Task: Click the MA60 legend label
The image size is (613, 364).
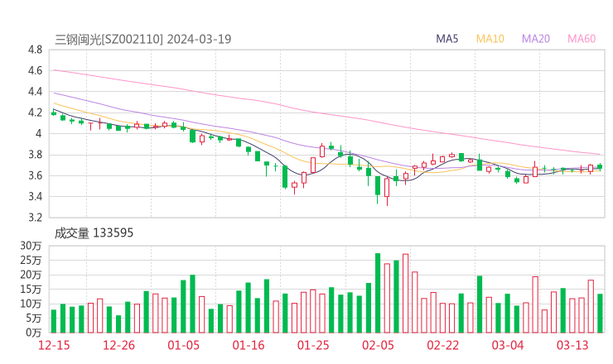Action: (582, 39)
